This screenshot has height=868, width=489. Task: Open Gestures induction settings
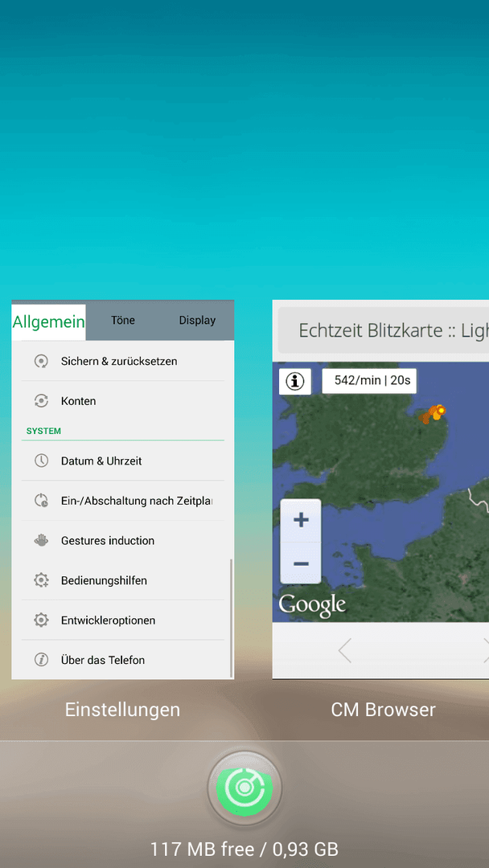(x=123, y=540)
